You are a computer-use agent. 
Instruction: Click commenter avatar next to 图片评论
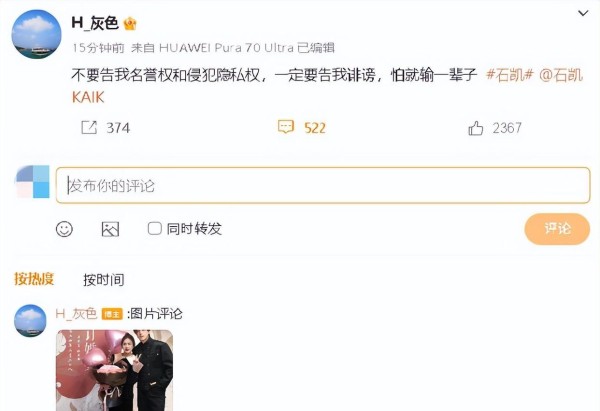(x=30, y=320)
